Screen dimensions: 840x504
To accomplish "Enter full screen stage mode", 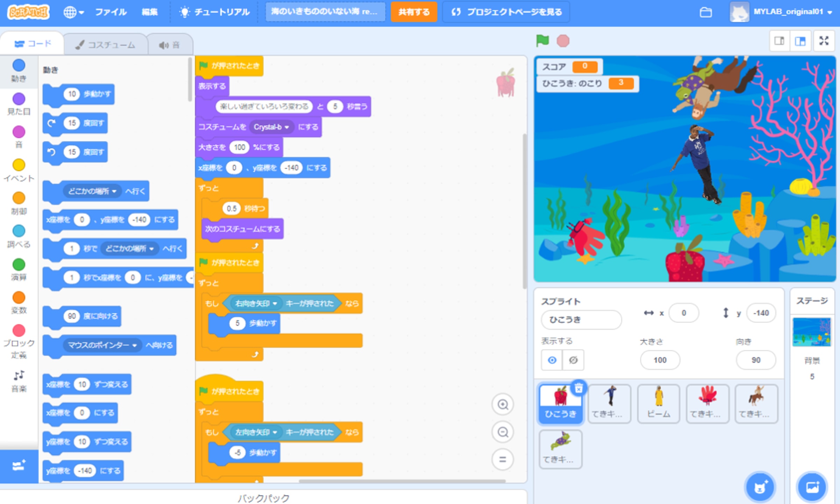I will [x=824, y=41].
